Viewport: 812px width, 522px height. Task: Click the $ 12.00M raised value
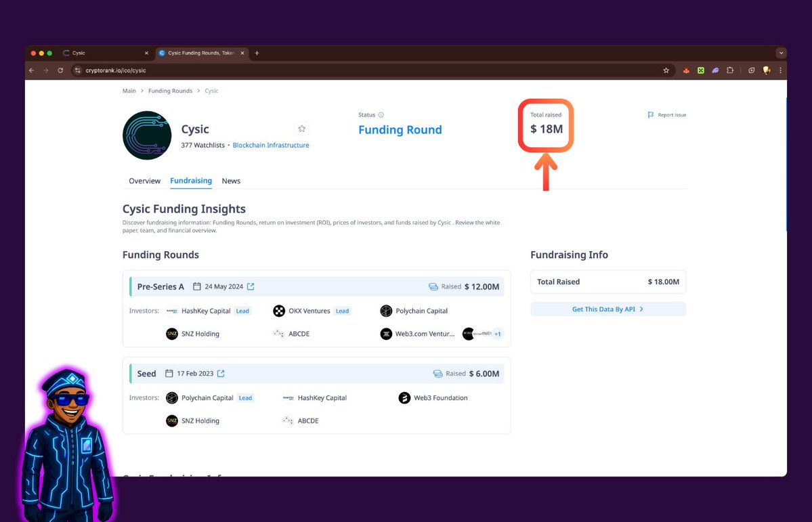[x=482, y=286]
